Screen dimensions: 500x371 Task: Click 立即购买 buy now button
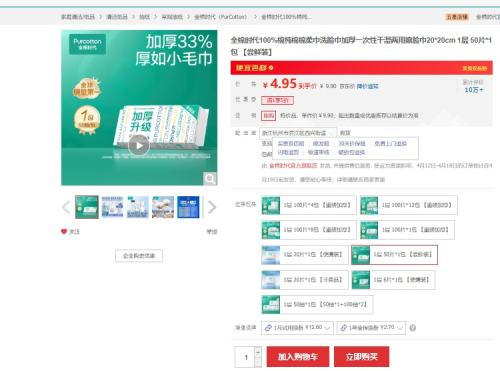(361, 357)
